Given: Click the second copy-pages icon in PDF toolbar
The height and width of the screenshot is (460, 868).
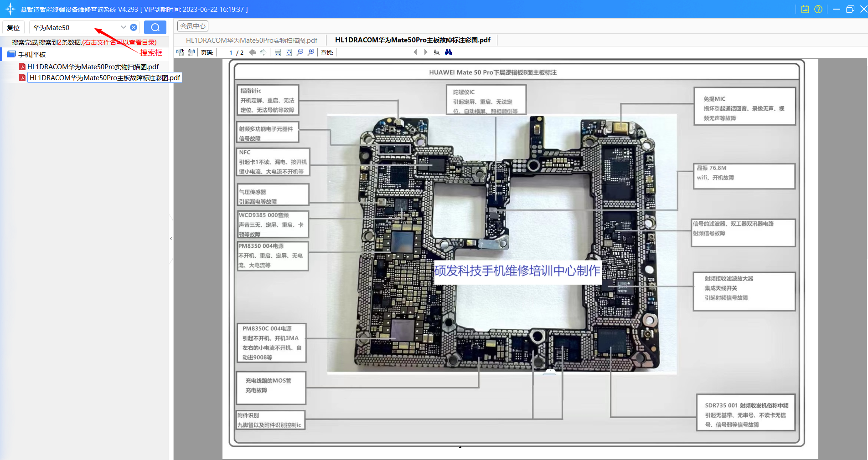Looking at the screenshot, I should pyautogui.click(x=191, y=52).
